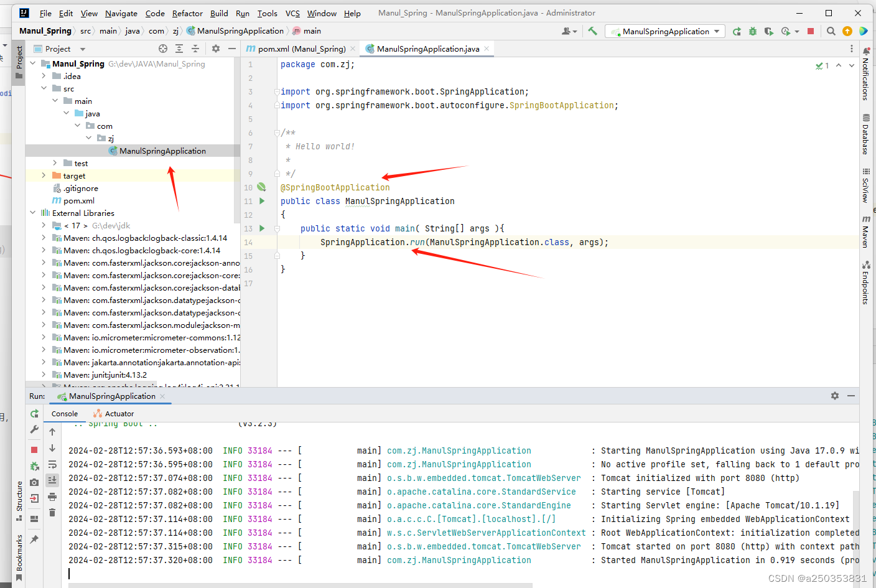Image resolution: width=876 pixels, height=588 pixels.
Task: Open the Navigate menu
Action: tap(121, 13)
